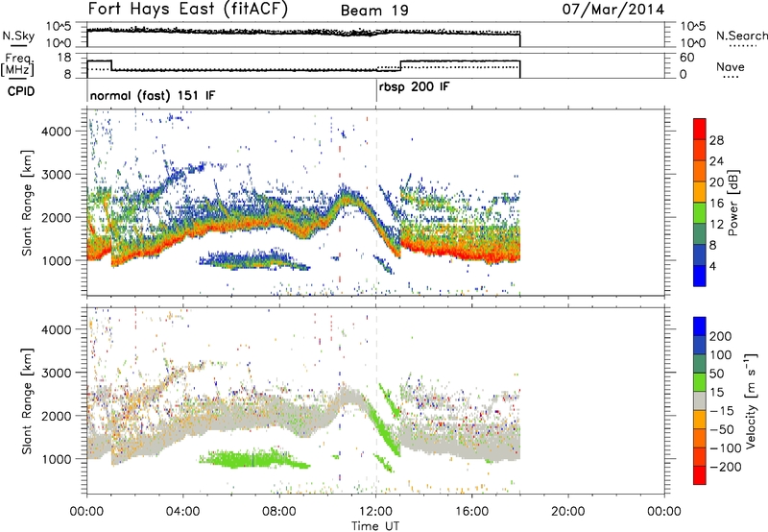768x532 pixels.
Task: Click power colorbar tick value '28'
Action: (716, 140)
